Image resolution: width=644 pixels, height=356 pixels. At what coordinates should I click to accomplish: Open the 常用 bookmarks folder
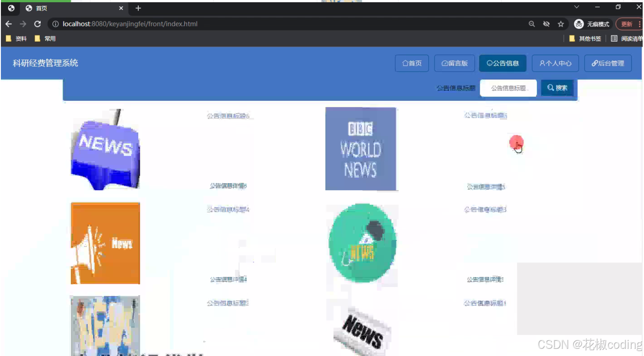tap(45, 39)
